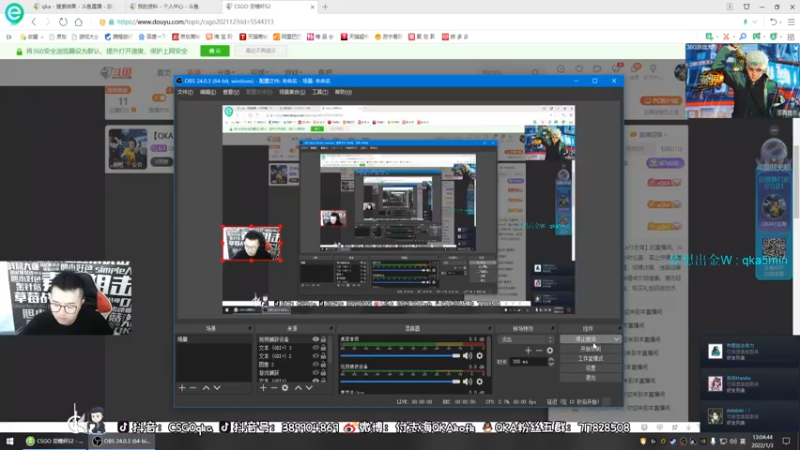800x450 pixels.
Task: Toggle lock on 视频捕获设备 source
Action: tap(323, 339)
